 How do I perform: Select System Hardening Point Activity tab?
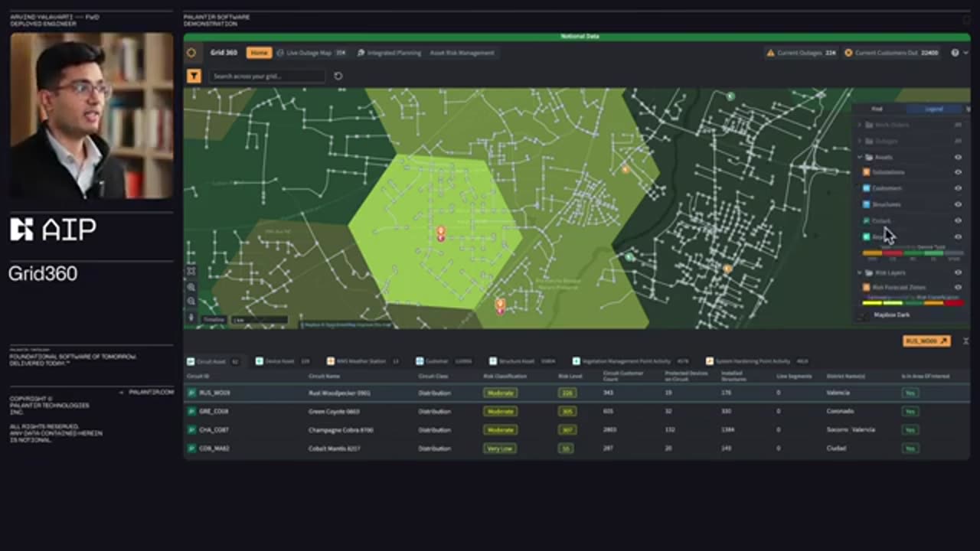point(757,361)
